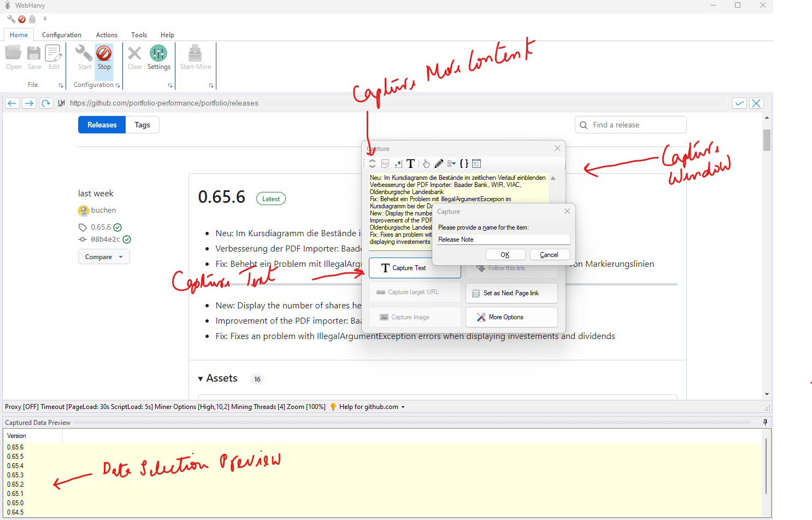The height and width of the screenshot is (520, 812).
Task: Open Settings from the Home ribbon
Action: coord(158,57)
